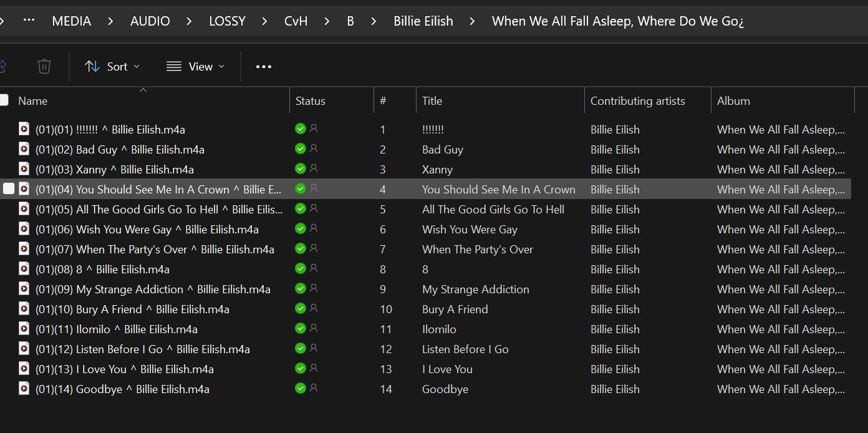
Task: Expand the chevron after B breadcrumb
Action: click(x=374, y=21)
